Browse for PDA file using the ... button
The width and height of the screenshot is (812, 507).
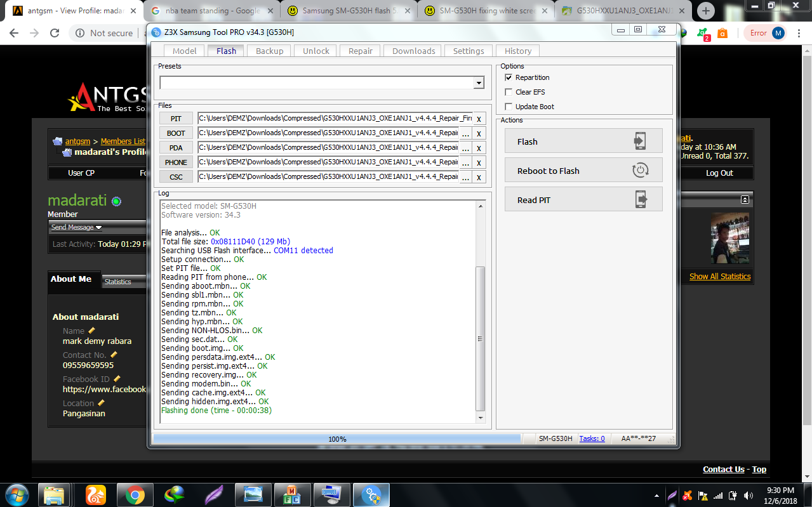[465, 148]
